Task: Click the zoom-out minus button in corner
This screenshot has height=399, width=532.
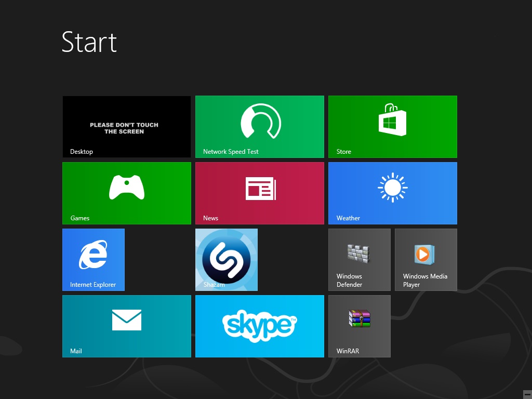Action: 528,395
